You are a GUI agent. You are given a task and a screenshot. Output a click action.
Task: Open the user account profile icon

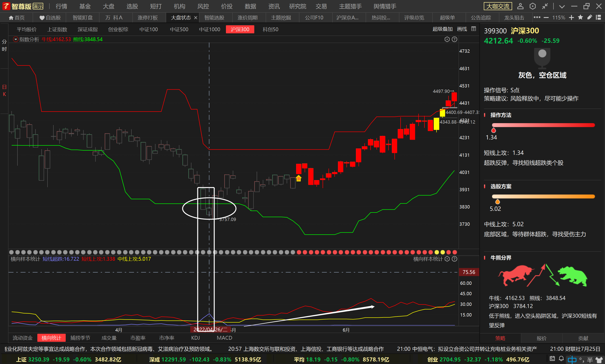tap(520, 6)
